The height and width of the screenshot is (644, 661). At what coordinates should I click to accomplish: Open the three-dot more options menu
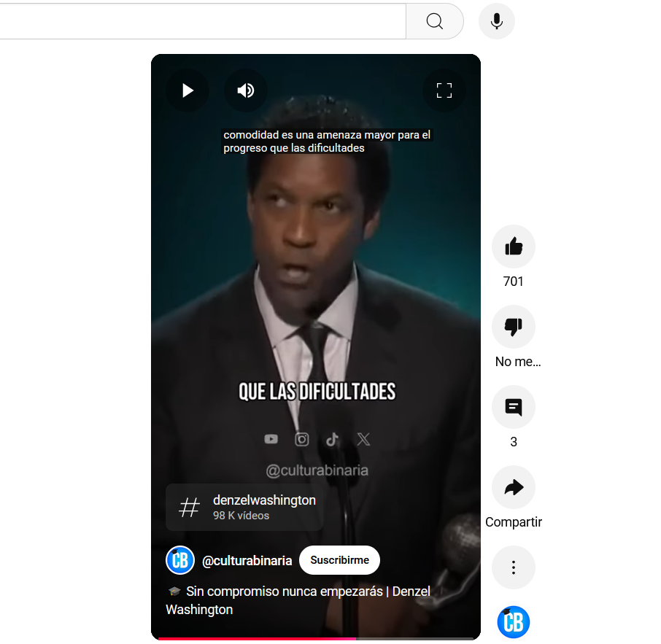click(x=514, y=567)
